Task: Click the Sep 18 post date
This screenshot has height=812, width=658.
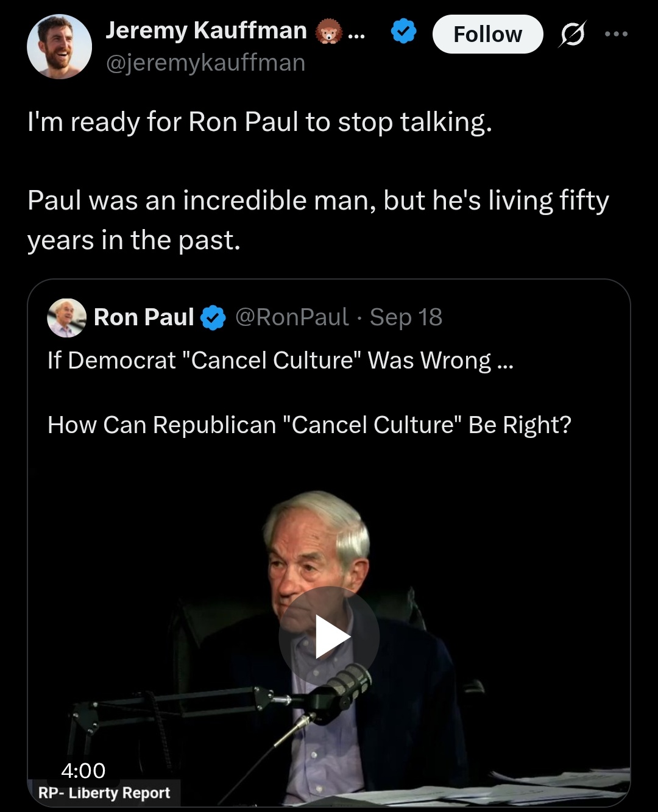Action: click(x=406, y=317)
